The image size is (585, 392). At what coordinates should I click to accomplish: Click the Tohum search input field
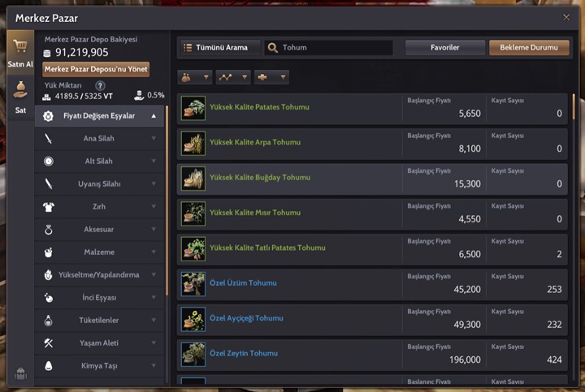(329, 48)
